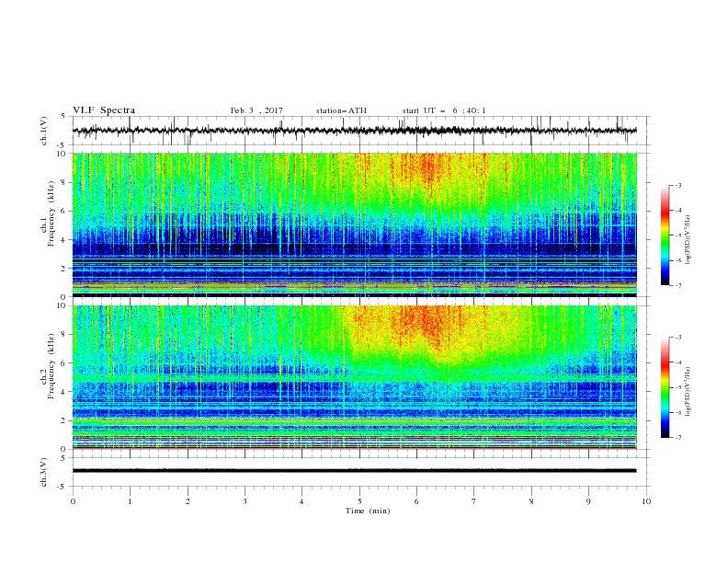
Task: Click the ch.1 voltage waveform trace
Action: [x=354, y=131]
